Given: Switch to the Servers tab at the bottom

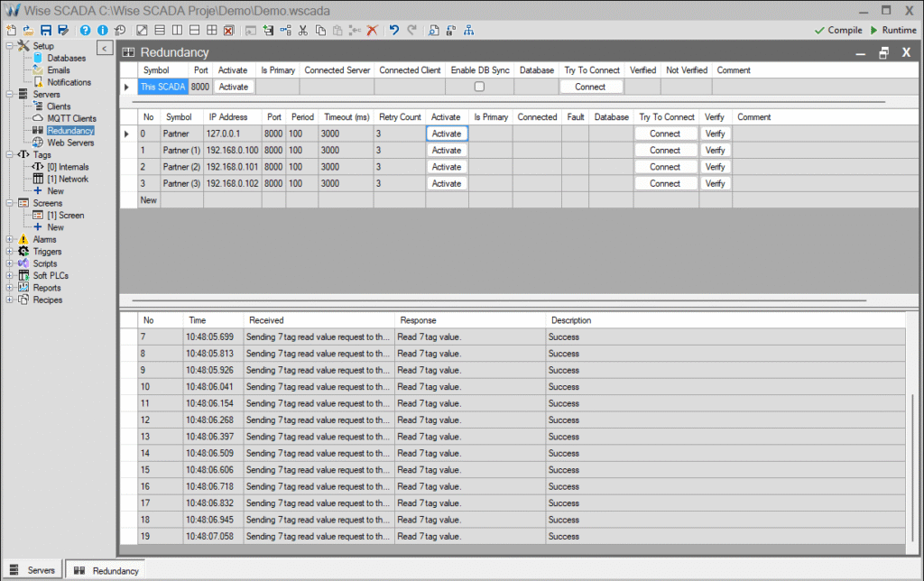Looking at the screenshot, I should coord(33,569).
